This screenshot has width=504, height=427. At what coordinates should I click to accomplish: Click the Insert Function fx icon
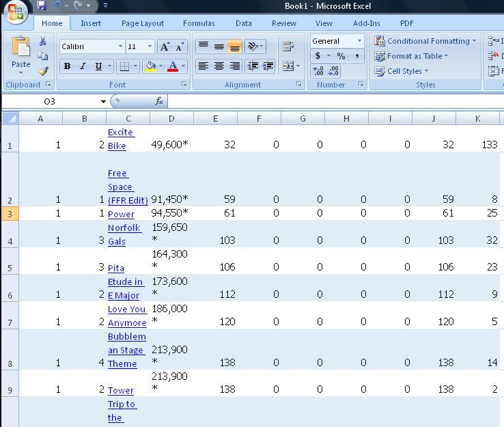159,101
